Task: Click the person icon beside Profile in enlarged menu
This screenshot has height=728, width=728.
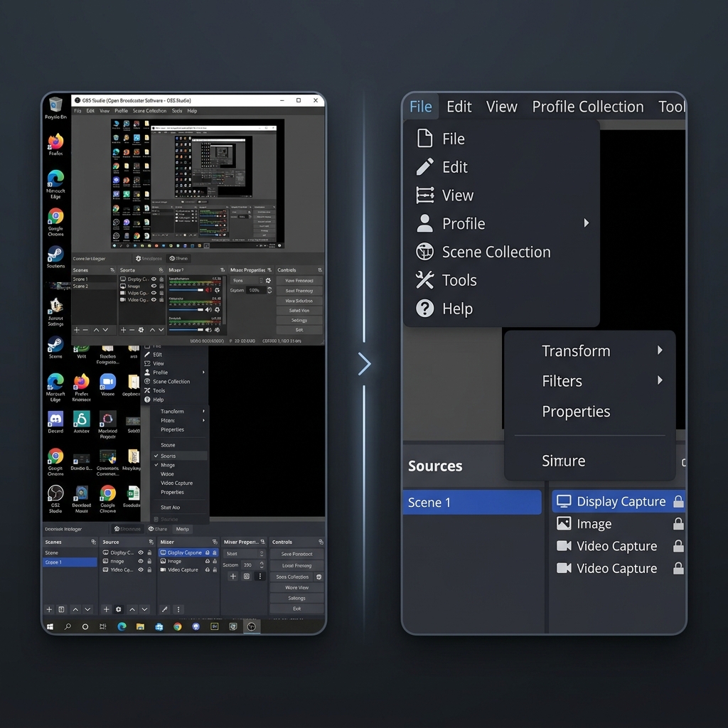Action: 424,223
